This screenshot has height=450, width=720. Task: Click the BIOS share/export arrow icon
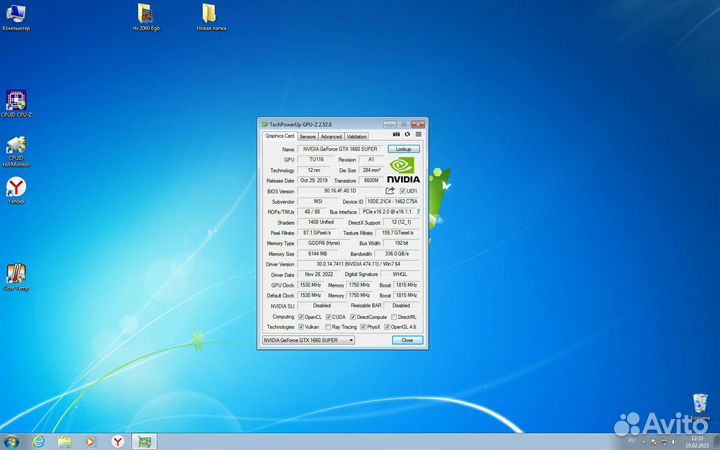pos(390,191)
